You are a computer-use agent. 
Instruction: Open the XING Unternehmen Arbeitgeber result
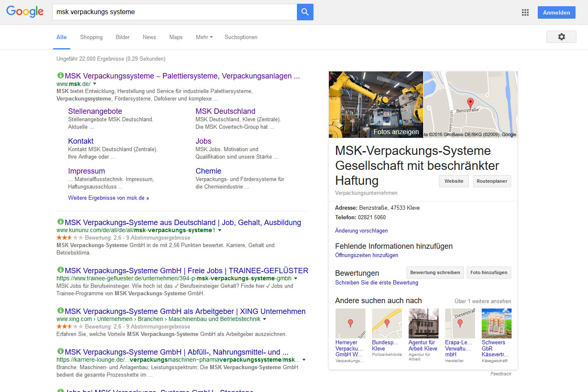click(x=185, y=311)
